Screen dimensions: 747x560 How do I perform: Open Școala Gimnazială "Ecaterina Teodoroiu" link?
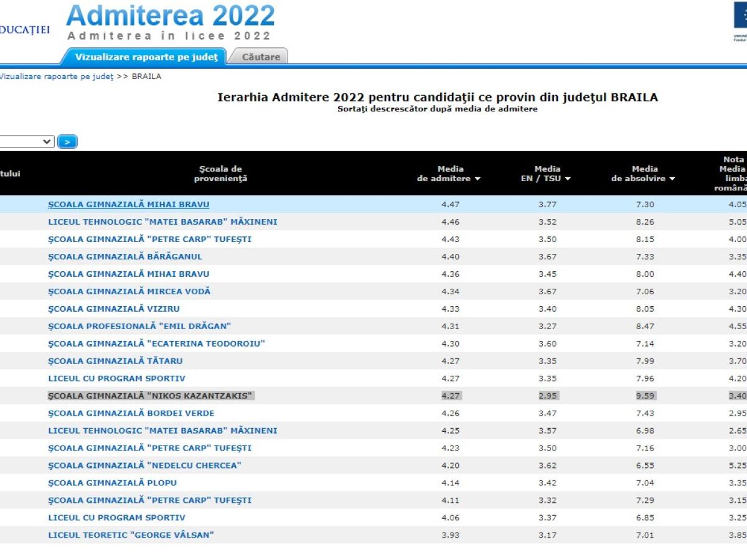pos(157,343)
